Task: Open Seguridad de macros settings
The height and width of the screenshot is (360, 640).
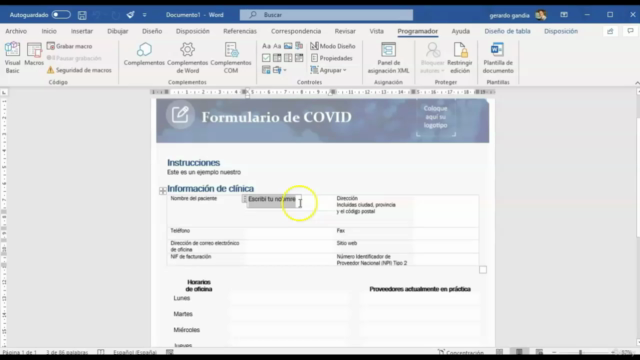Action: click(79, 70)
